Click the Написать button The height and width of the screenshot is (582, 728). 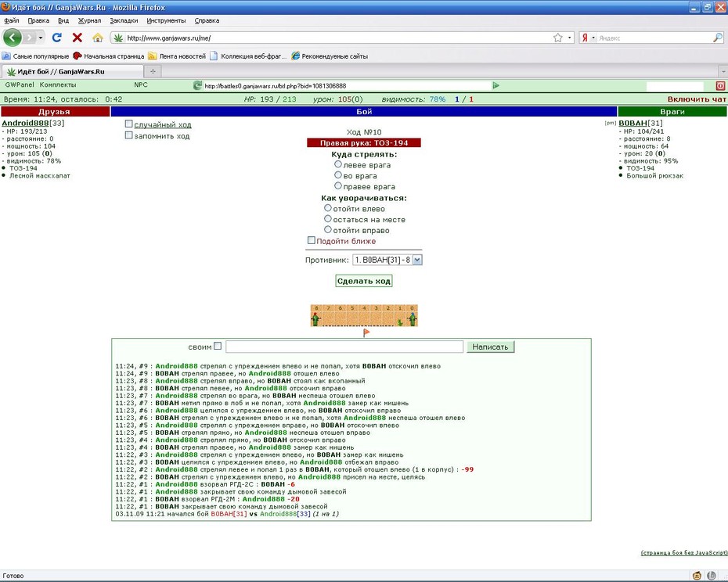(490, 347)
